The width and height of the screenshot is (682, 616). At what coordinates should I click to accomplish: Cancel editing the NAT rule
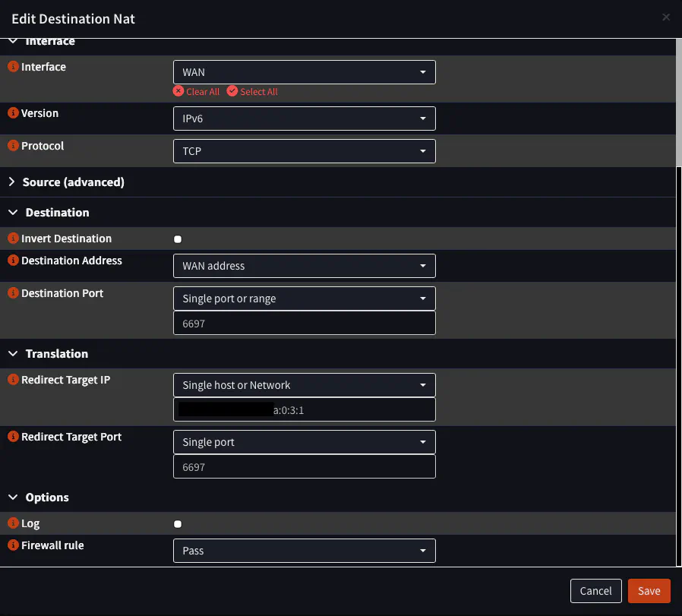595,591
